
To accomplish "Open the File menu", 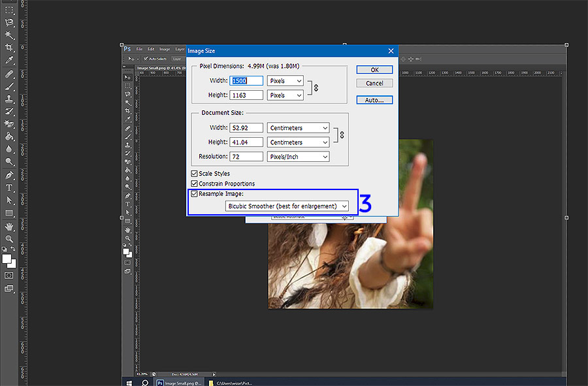I will click(139, 49).
